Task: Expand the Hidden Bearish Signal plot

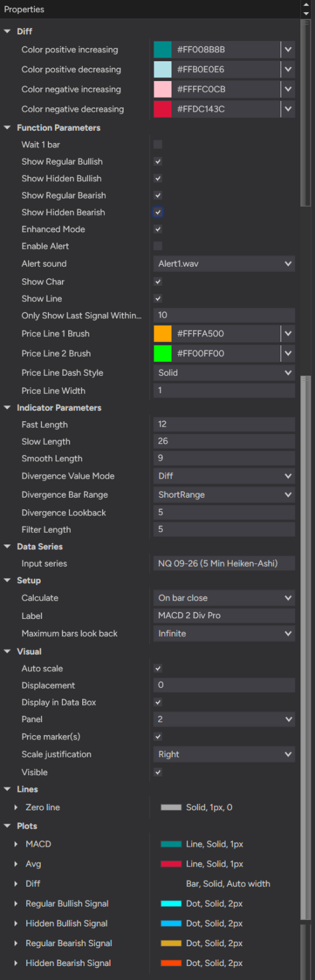Action: (x=17, y=963)
